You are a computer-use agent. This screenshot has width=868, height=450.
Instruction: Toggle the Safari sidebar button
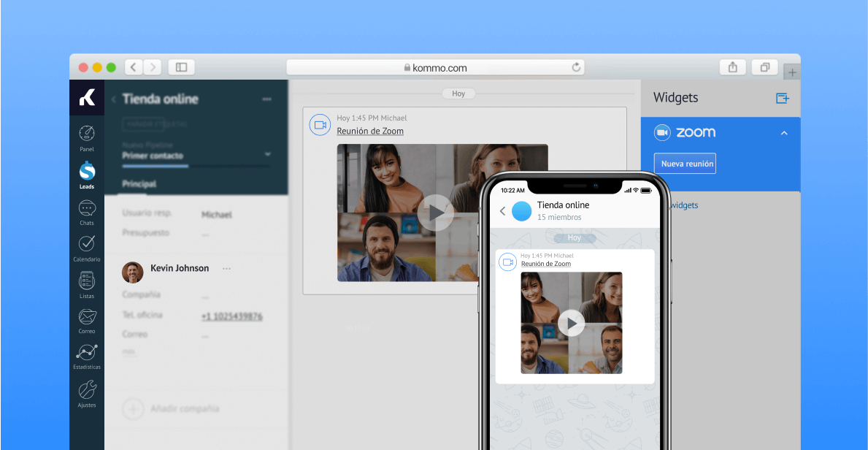(181, 67)
